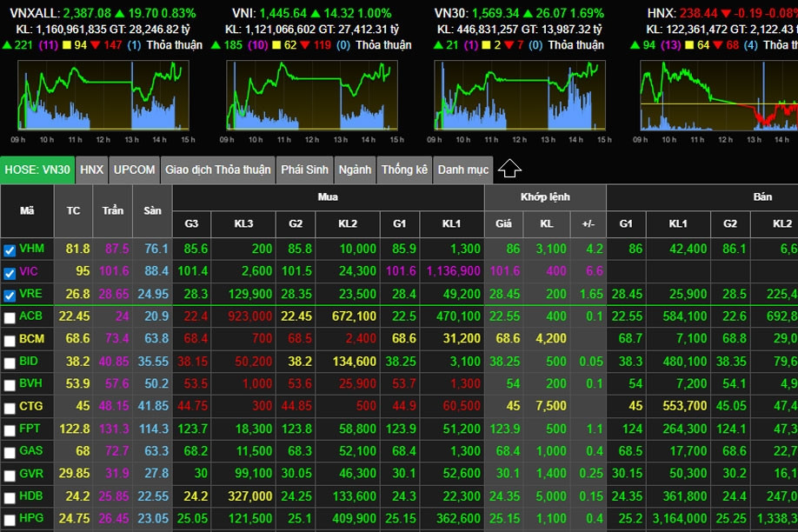798x532 pixels.
Task: Expand the Ngành menu
Action: click(x=355, y=170)
